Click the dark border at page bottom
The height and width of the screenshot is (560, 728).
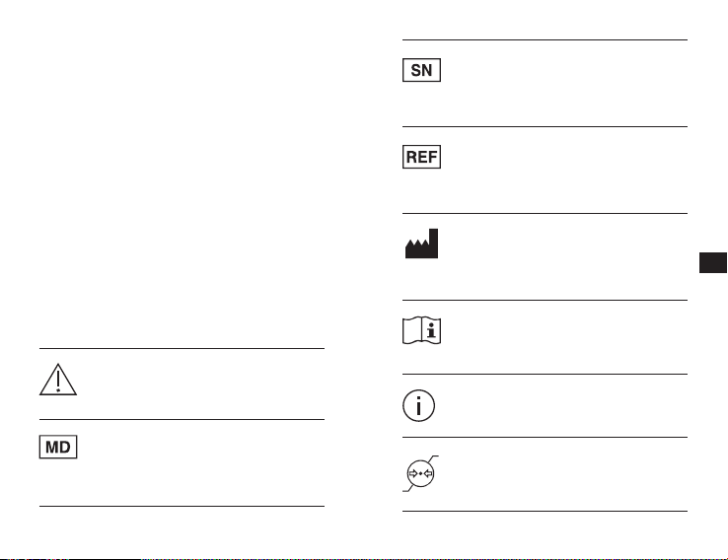tap(364, 559)
